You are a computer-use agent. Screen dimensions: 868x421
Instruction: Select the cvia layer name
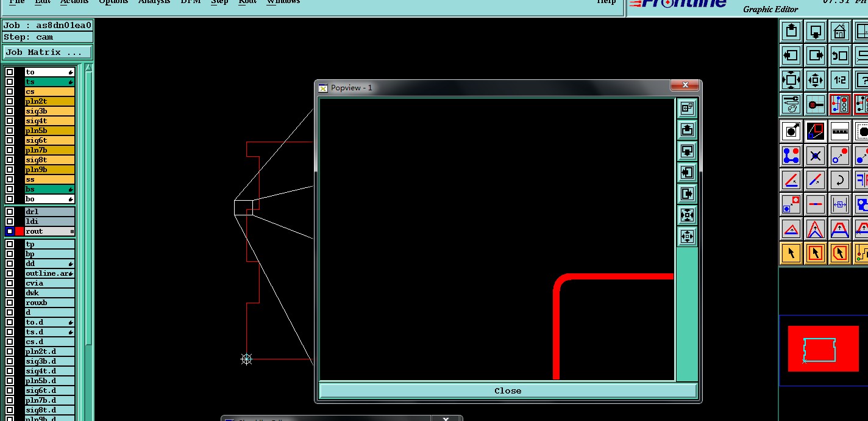[x=49, y=283]
